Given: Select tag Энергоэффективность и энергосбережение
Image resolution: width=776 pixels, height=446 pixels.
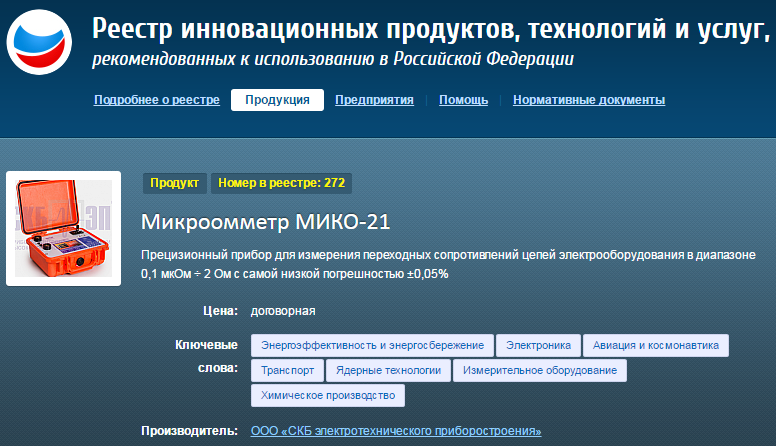Looking at the screenshot, I should (x=372, y=346).
